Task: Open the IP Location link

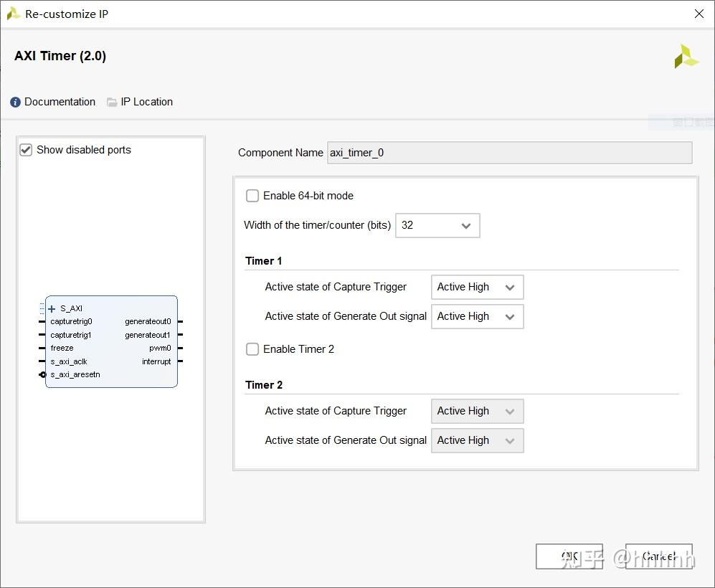Action: tap(146, 102)
